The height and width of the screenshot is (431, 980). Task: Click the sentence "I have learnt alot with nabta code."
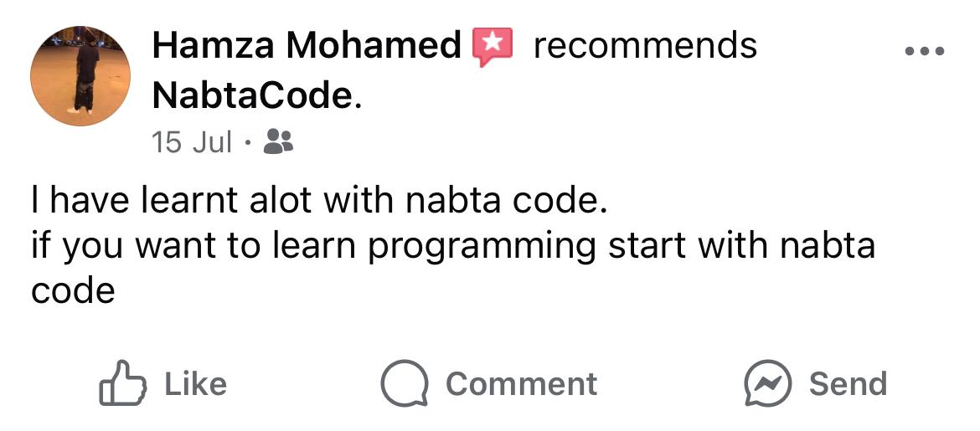(317, 202)
